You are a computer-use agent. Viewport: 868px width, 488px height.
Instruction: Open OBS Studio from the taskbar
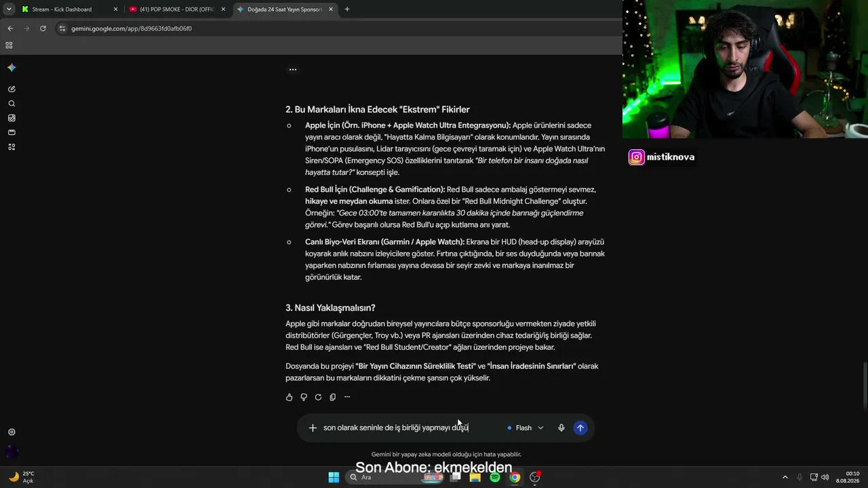pos(535,477)
